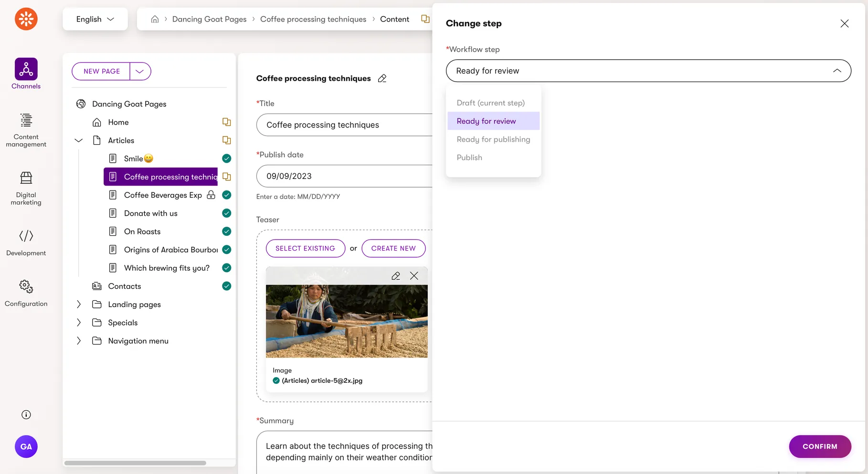Select Donate with us article
The height and width of the screenshot is (474, 868).
click(150, 213)
